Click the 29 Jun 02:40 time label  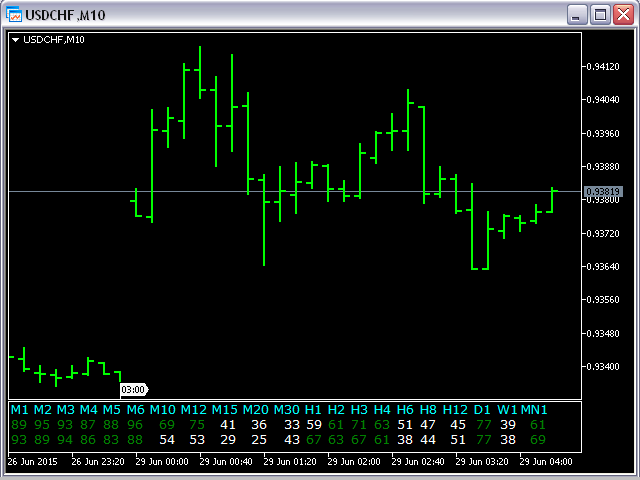tap(418, 462)
